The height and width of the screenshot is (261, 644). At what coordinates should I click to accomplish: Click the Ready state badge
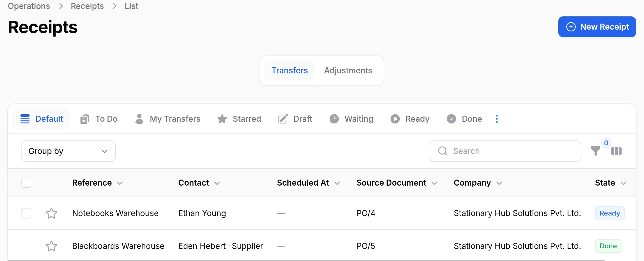[x=610, y=213]
